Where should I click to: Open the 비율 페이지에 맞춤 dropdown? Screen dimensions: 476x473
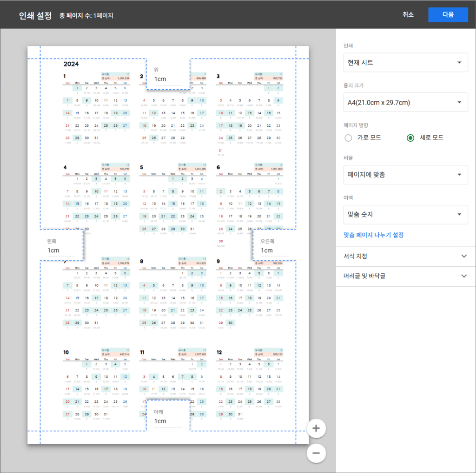tap(403, 175)
